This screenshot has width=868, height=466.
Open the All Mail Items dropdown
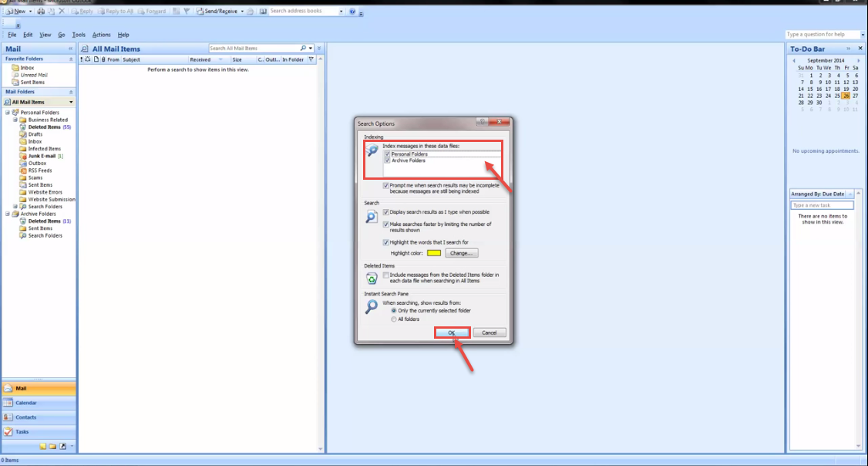click(71, 102)
